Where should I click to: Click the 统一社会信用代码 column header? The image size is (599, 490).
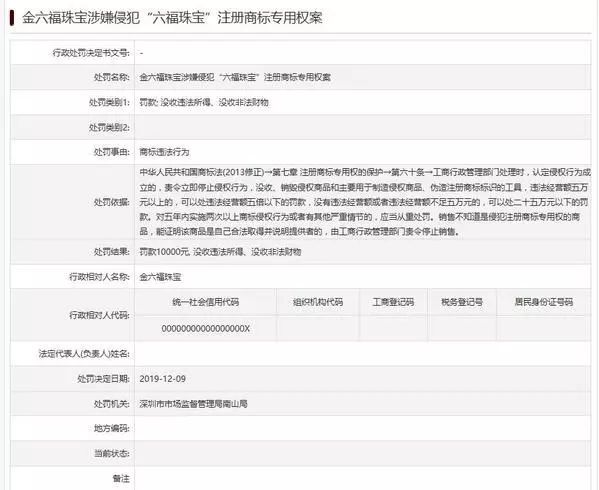click(x=206, y=302)
